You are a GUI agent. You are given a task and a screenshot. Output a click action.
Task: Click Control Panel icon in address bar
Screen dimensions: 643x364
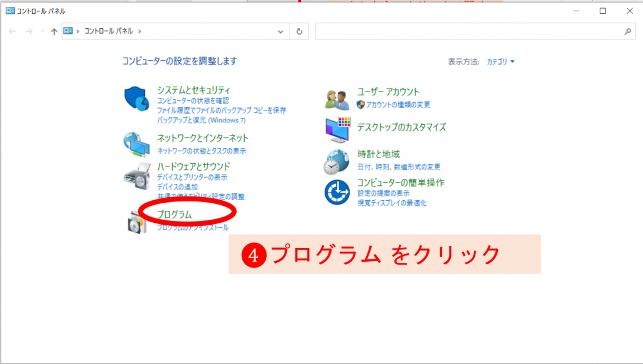68,31
